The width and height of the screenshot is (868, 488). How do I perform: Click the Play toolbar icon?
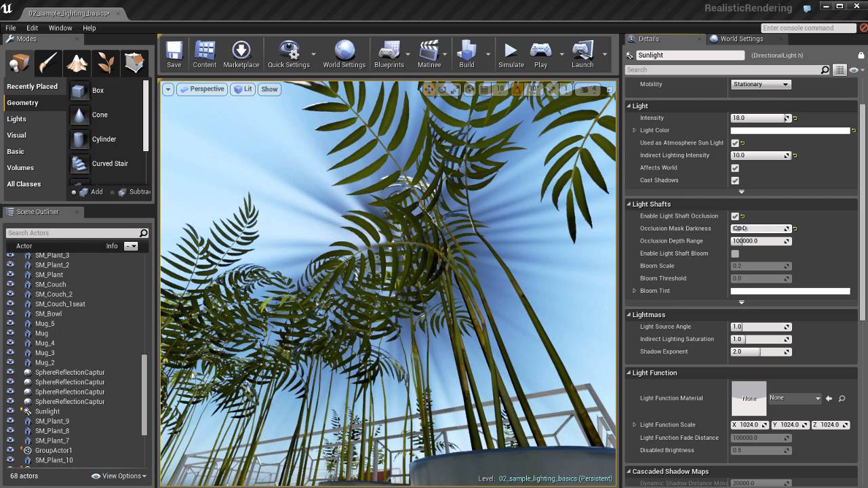[x=540, y=54]
